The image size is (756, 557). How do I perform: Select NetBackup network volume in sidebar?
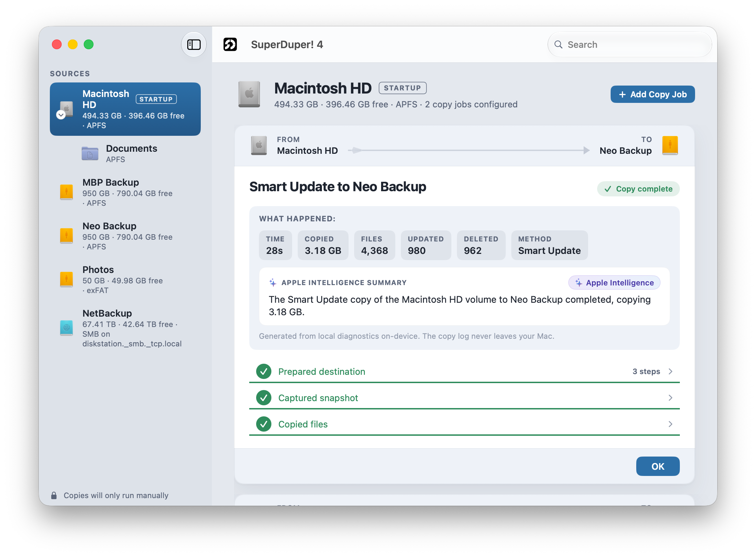pyautogui.click(x=125, y=328)
